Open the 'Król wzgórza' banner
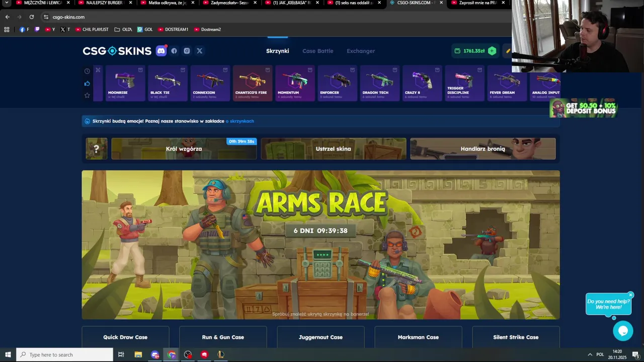Screen dimensions: 644x362 click(x=184, y=149)
